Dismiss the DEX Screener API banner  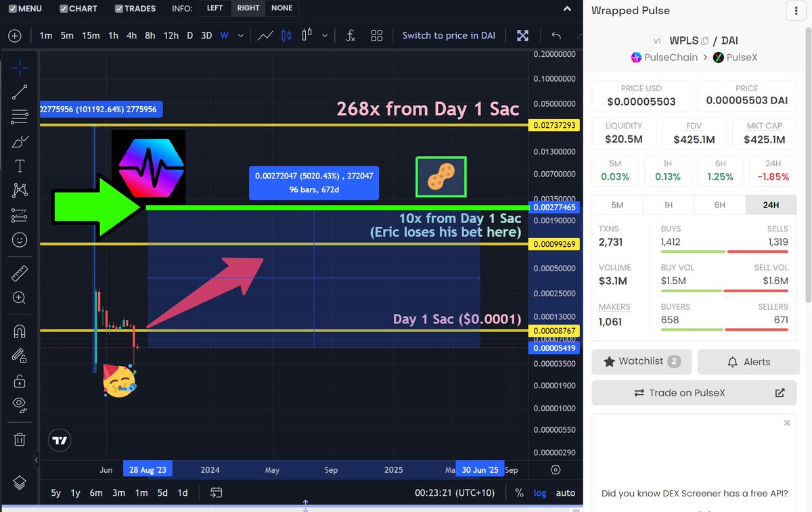pyautogui.click(x=787, y=423)
